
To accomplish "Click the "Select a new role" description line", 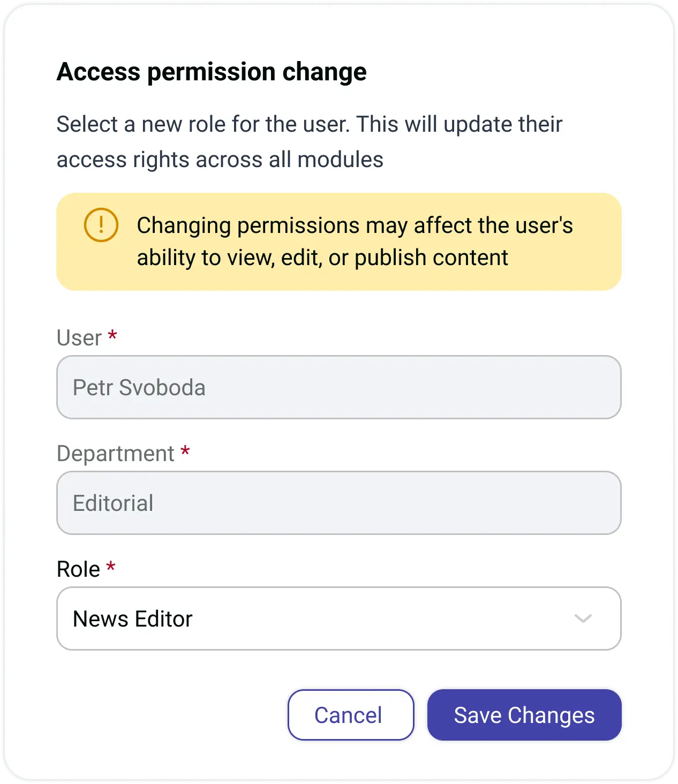I will tap(309, 124).
